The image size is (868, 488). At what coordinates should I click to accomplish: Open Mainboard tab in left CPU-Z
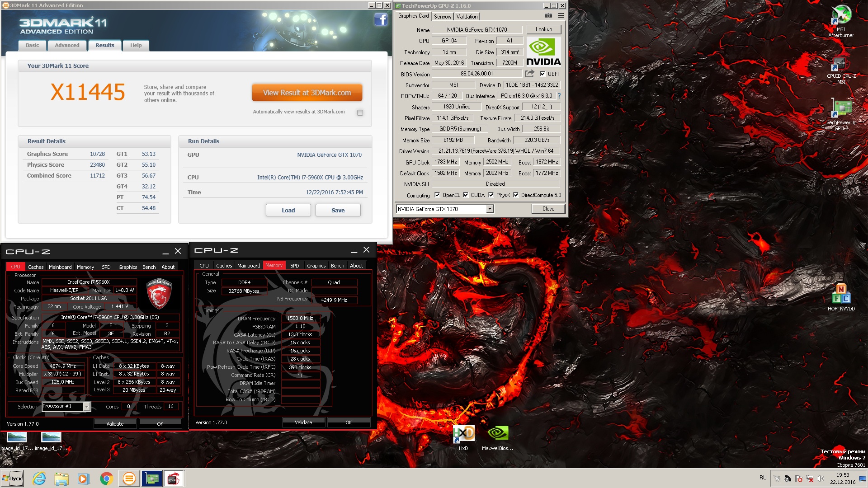pyautogui.click(x=60, y=267)
